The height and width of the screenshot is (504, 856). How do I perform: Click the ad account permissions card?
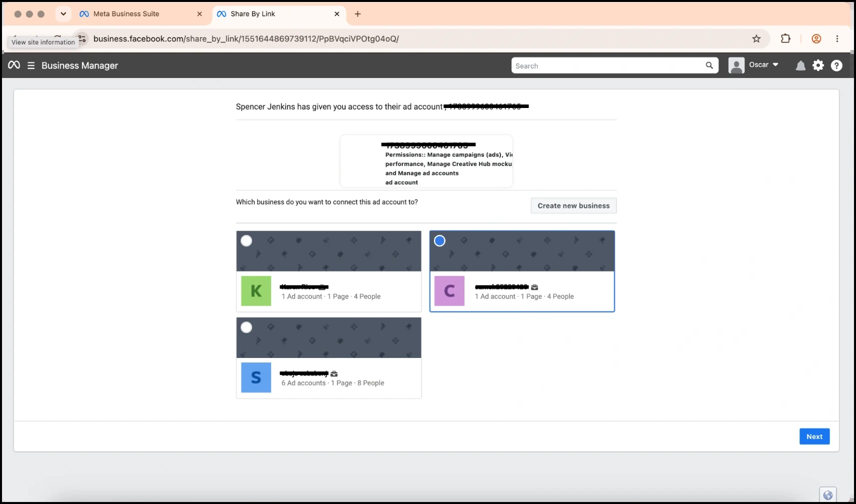426,161
